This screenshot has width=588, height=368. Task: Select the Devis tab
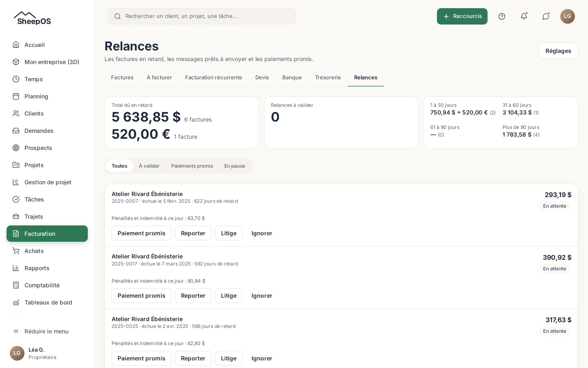point(262,77)
